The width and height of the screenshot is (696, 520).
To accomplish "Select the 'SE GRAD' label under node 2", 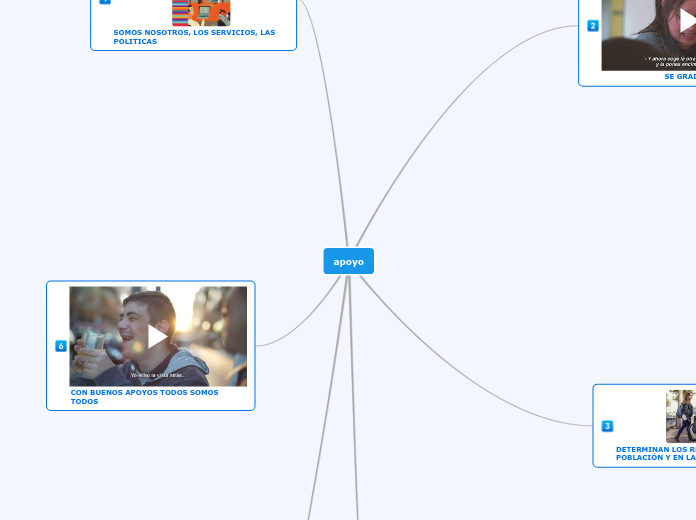I will 680,76.
